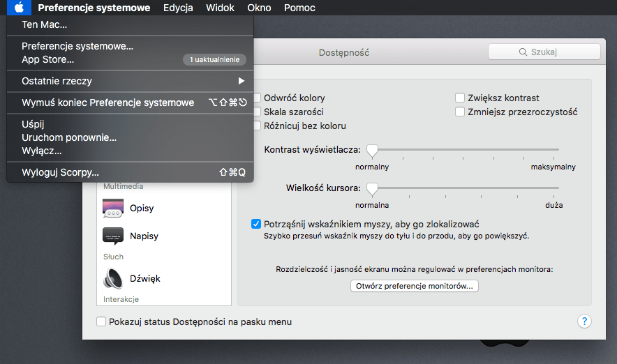Screen dimensions: 617x364
Task: Select the Opisy icon in sidebar
Action: pyautogui.click(x=113, y=208)
